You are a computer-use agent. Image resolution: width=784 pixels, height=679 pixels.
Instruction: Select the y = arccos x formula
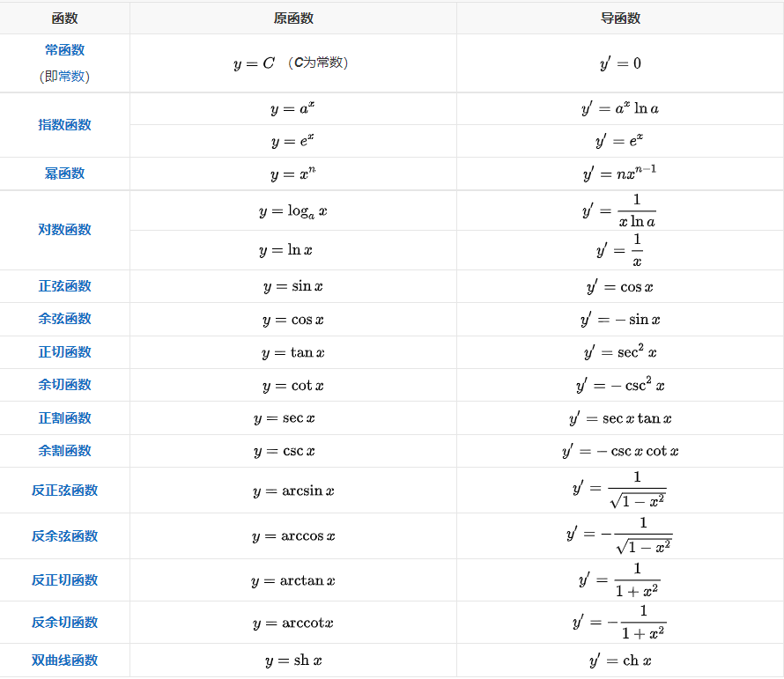coord(293,536)
